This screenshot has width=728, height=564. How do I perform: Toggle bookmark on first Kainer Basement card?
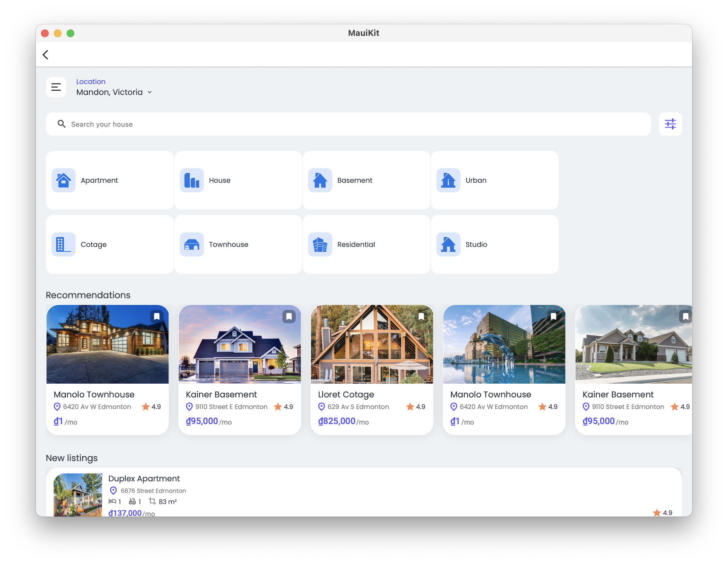click(x=289, y=316)
